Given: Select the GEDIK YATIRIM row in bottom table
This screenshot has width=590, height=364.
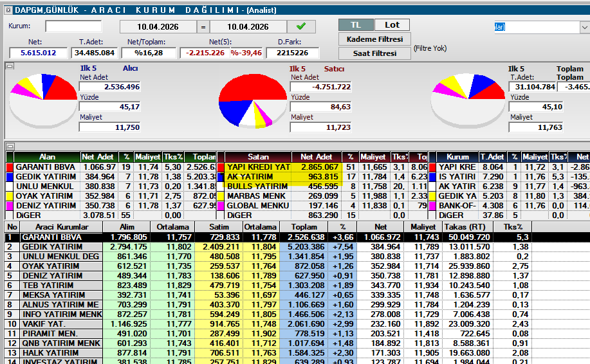Looking at the screenshot, I should (297, 247).
